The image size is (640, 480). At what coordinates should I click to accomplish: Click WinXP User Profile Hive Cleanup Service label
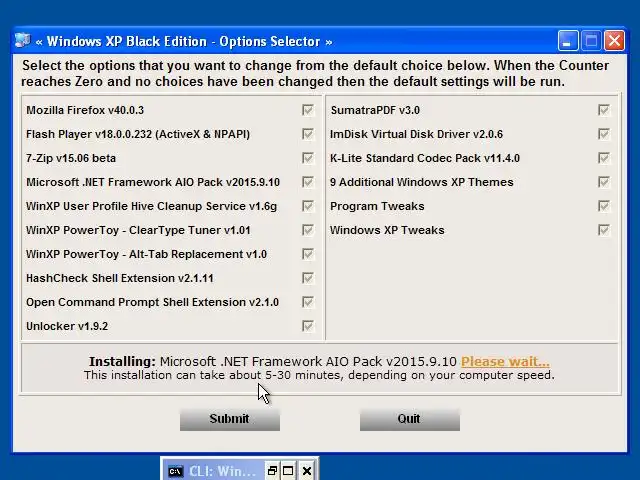click(151, 207)
